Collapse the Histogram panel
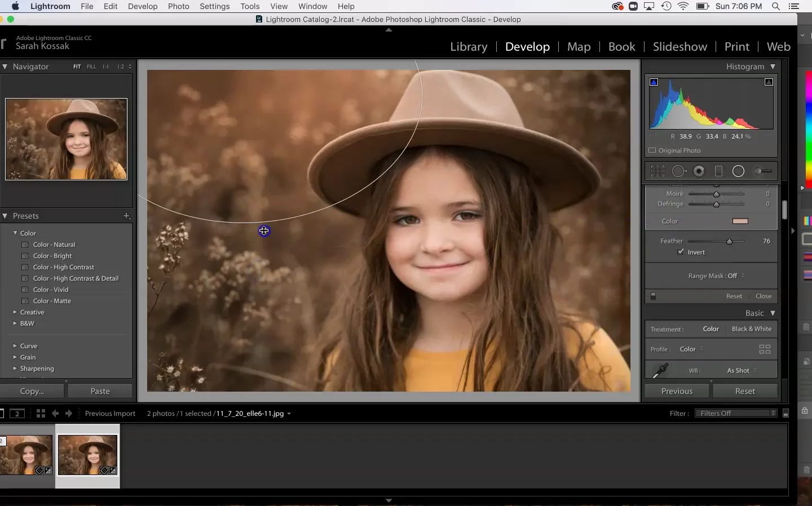Viewport: 812px width, 506px height. [x=773, y=66]
